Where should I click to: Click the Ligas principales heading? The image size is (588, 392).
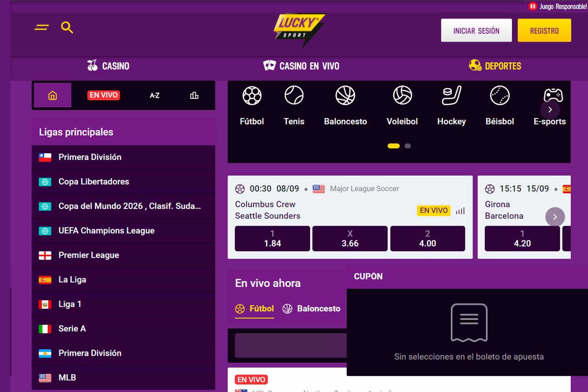(x=76, y=132)
